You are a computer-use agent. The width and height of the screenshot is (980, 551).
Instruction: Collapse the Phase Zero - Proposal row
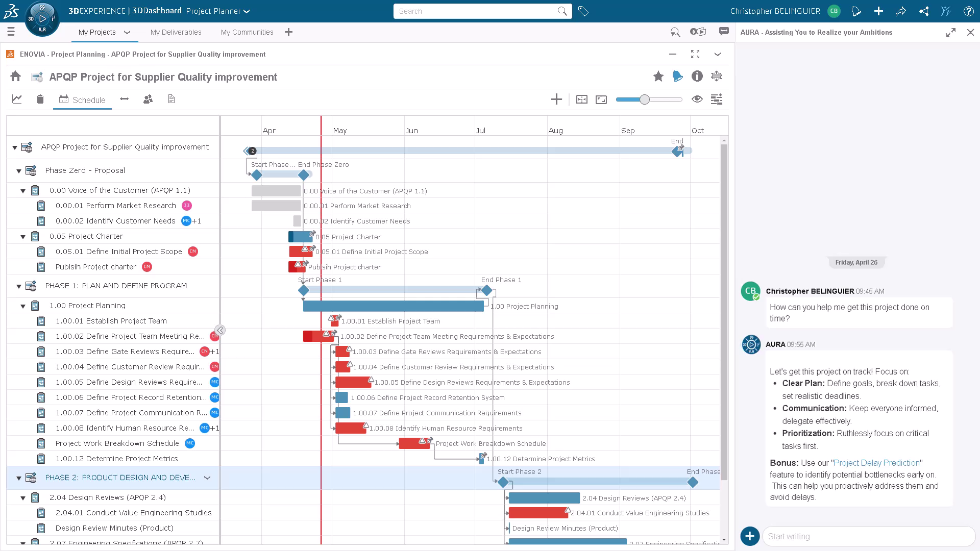(19, 171)
